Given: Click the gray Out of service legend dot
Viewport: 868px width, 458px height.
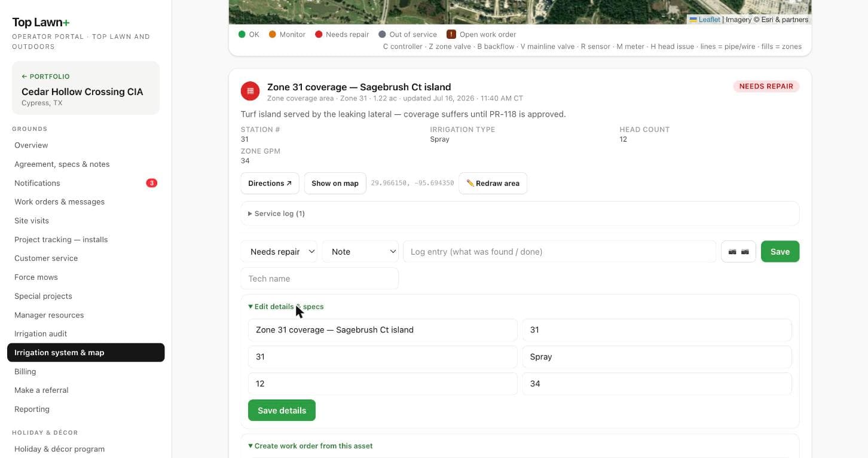Looking at the screenshot, I should point(383,35).
